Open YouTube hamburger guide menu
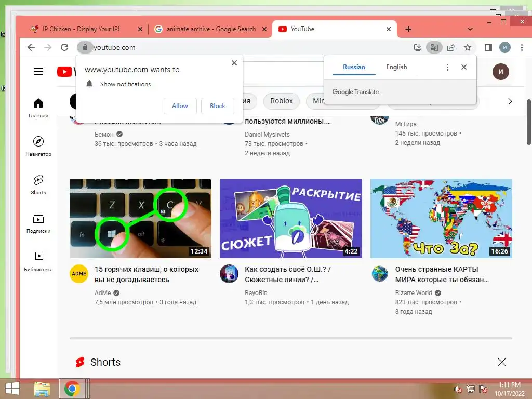The width and height of the screenshot is (532, 399). (38, 72)
